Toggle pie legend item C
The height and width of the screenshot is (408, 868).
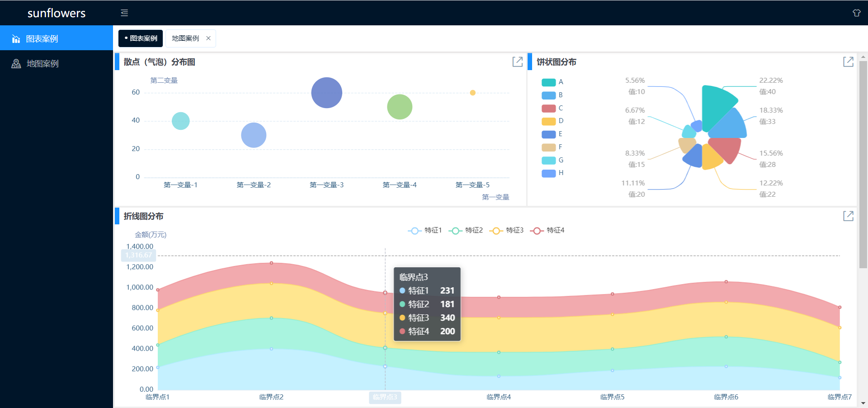(x=552, y=108)
